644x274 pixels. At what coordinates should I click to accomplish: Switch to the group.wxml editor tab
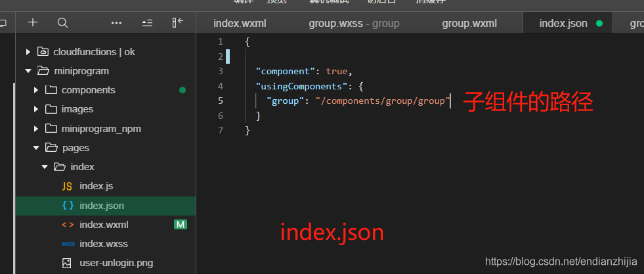tap(469, 24)
